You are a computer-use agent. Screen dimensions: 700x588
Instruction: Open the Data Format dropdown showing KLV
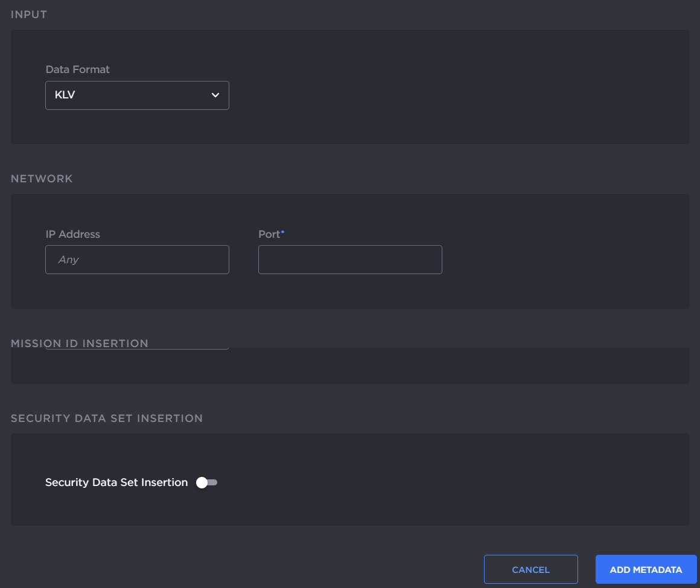[137, 95]
